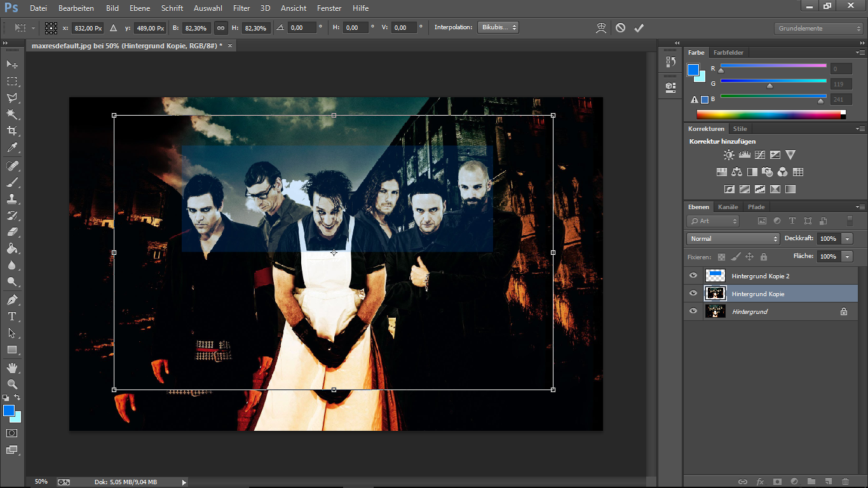This screenshot has height=488, width=868.
Task: Select the Hand tool
Action: pyautogui.click(x=11, y=368)
